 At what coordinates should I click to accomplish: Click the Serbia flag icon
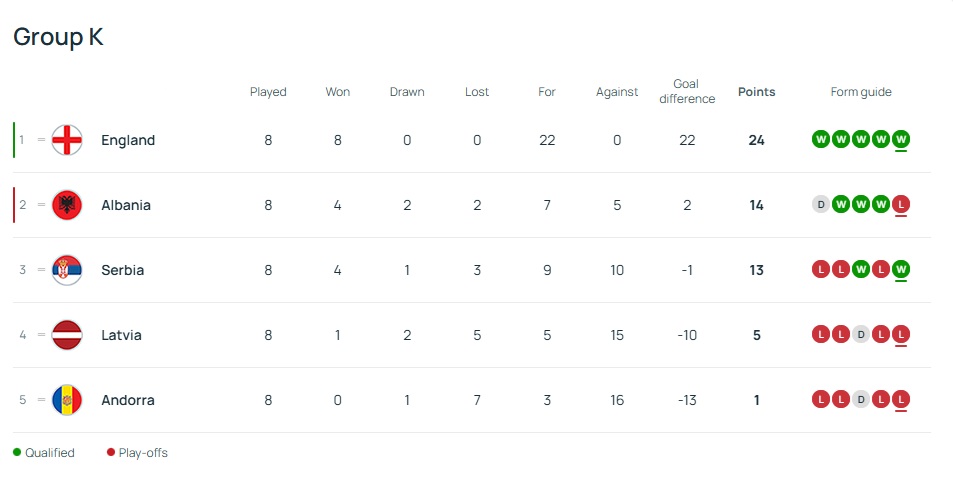coord(67,270)
